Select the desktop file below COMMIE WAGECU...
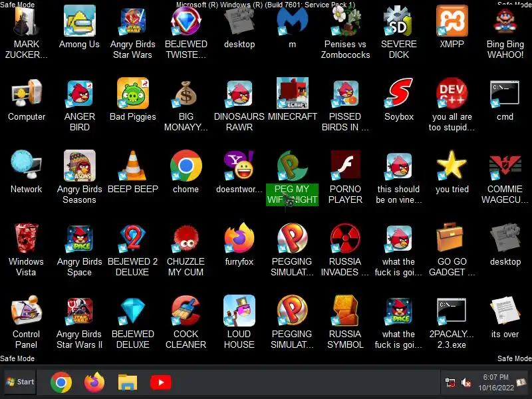Screen dimensions: 532x399 [505, 238]
